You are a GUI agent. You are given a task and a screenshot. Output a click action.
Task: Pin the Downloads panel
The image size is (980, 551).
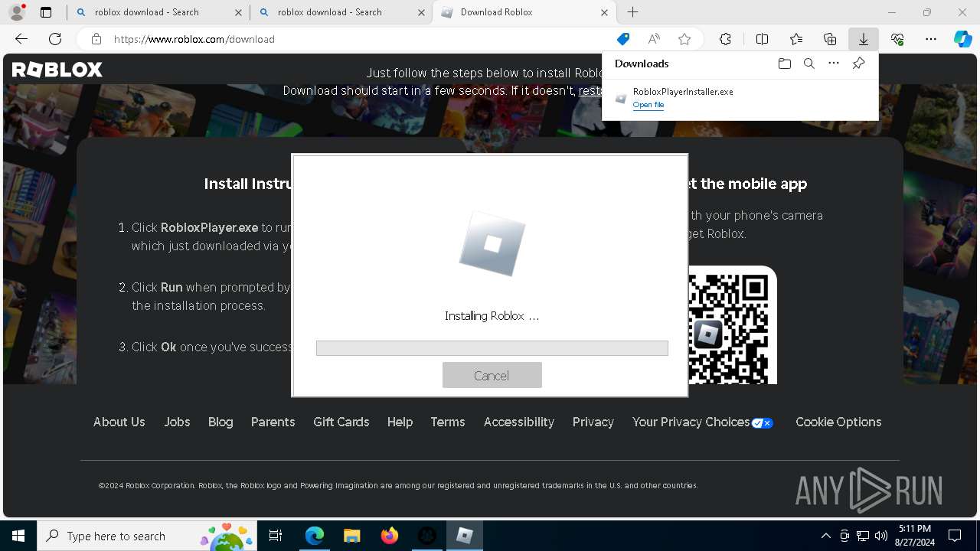pos(858,64)
